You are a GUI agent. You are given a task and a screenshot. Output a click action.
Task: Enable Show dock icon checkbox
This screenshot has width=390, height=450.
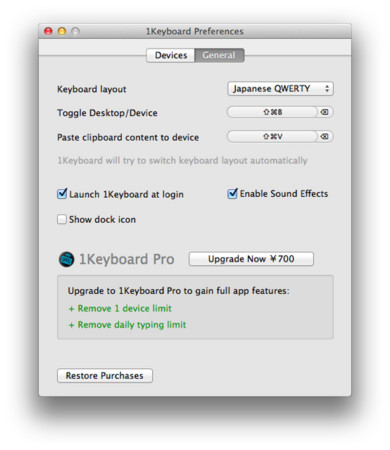point(62,219)
